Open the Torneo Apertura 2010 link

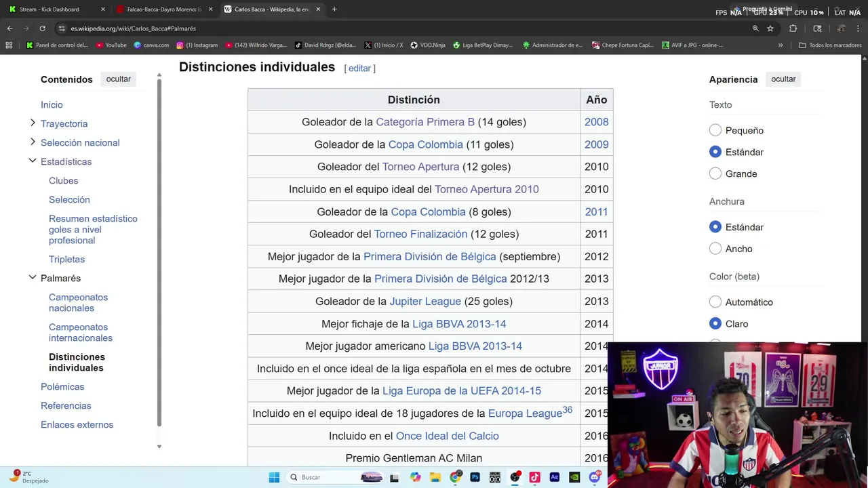pyautogui.click(x=486, y=189)
